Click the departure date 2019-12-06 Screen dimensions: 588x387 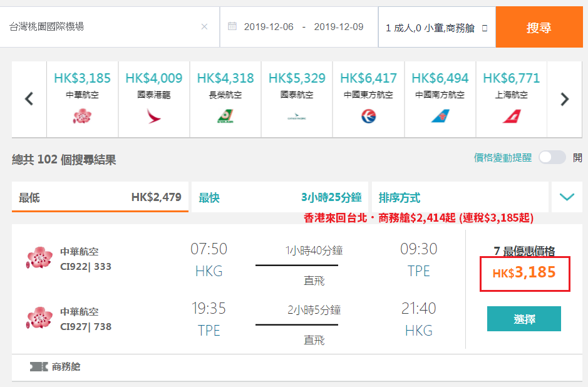coord(269,27)
